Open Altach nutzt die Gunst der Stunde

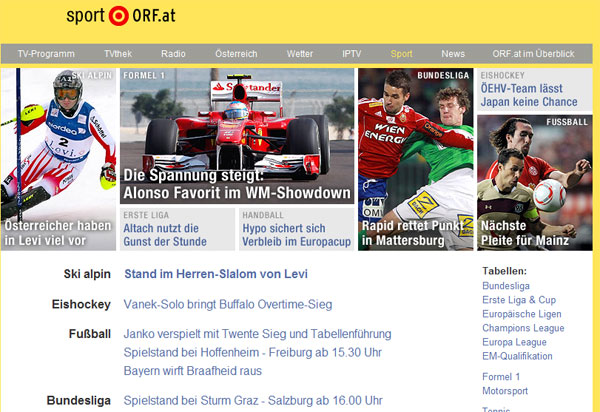coord(165,235)
